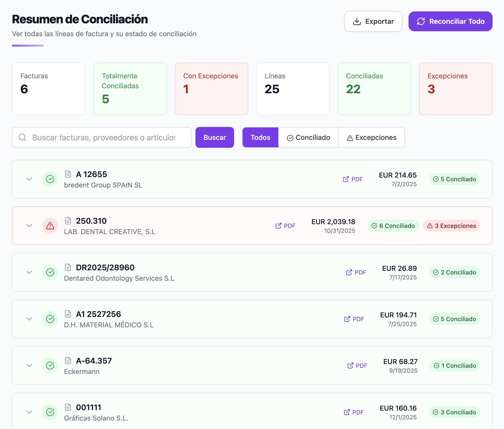Open PDF link for LAB. DENTAL CREATIVE
This screenshot has height=429, width=504.
[x=285, y=226]
